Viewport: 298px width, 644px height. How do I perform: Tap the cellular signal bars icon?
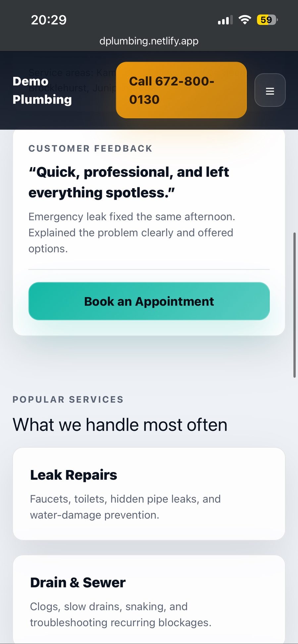[225, 20]
